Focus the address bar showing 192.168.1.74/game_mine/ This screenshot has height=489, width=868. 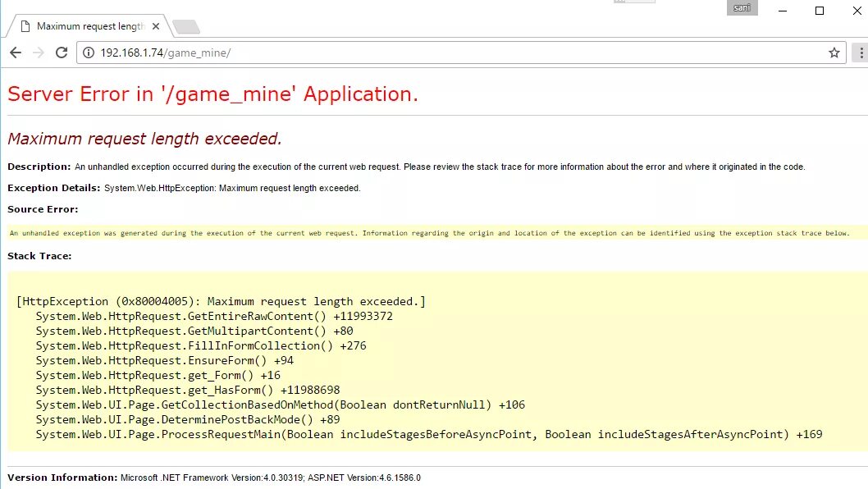(410, 53)
